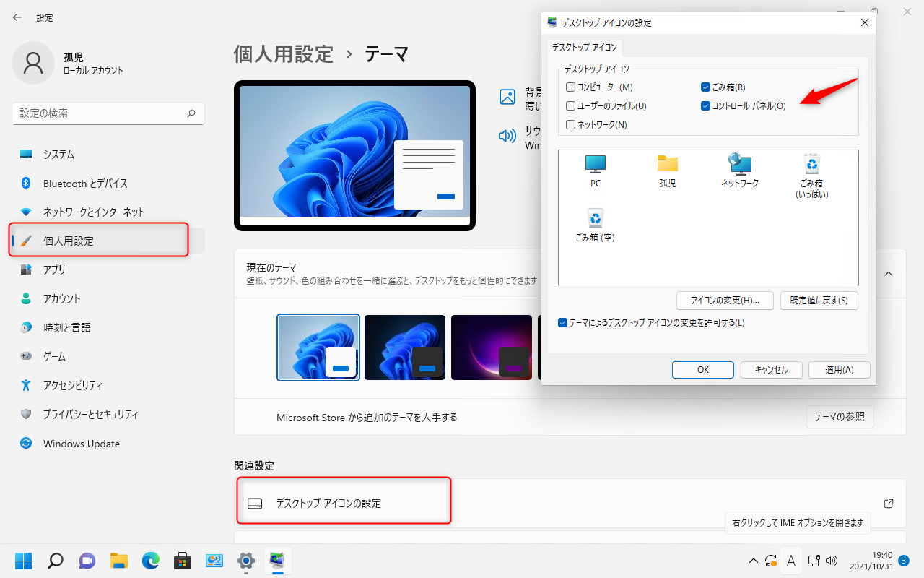This screenshot has width=924, height=578.
Task: Open Windows Update in the sidebar
Action: [x=108, y=444]
